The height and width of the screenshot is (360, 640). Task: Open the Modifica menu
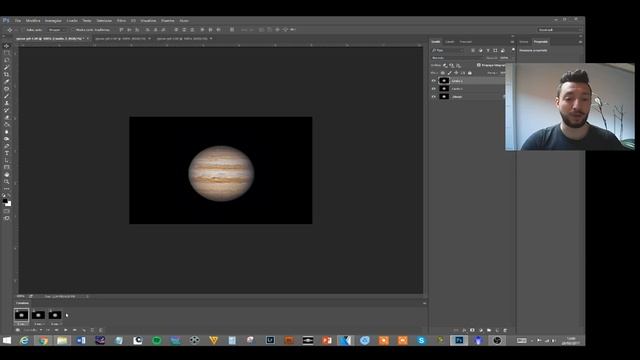[x=33, y=20]
